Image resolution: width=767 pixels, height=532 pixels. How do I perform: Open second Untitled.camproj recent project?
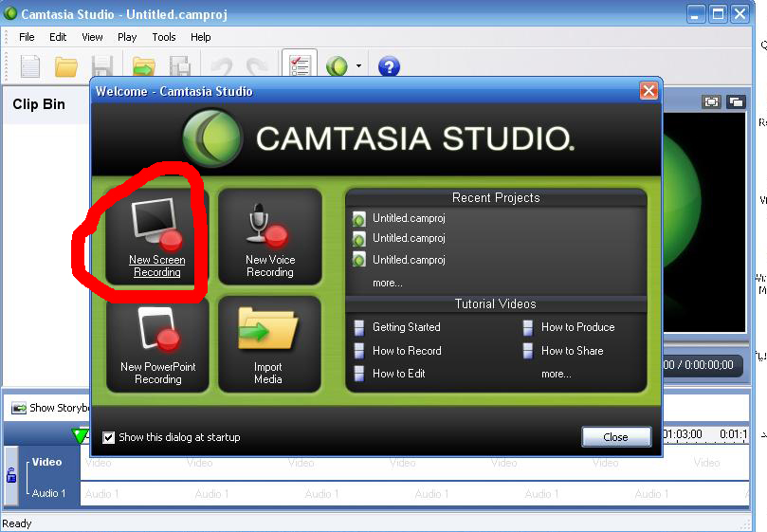(409, 238)
